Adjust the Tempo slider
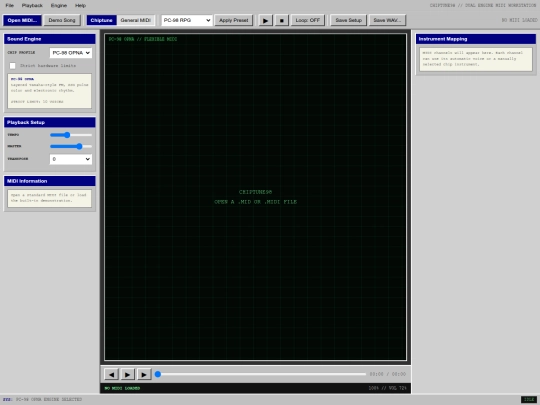 coord(71,135)
